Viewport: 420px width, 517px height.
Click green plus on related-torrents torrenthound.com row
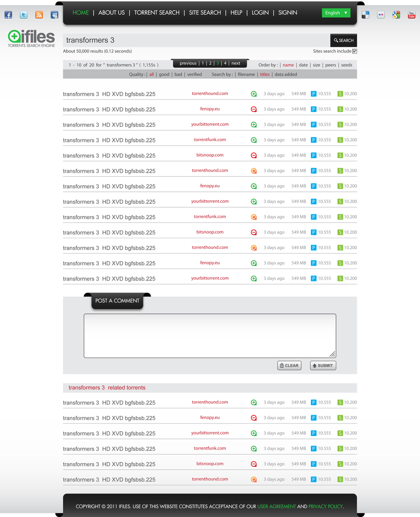[254, 402]
